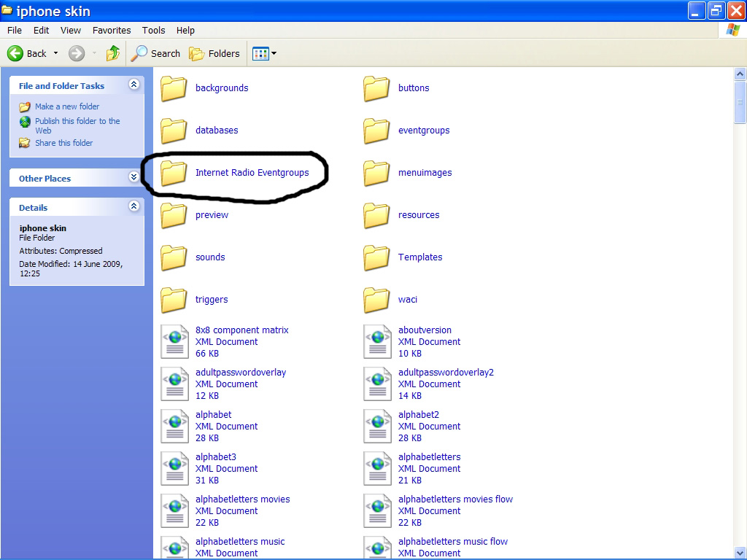Select the menuimages folder icon
The image size is (747, 560).
coord(376,173)
